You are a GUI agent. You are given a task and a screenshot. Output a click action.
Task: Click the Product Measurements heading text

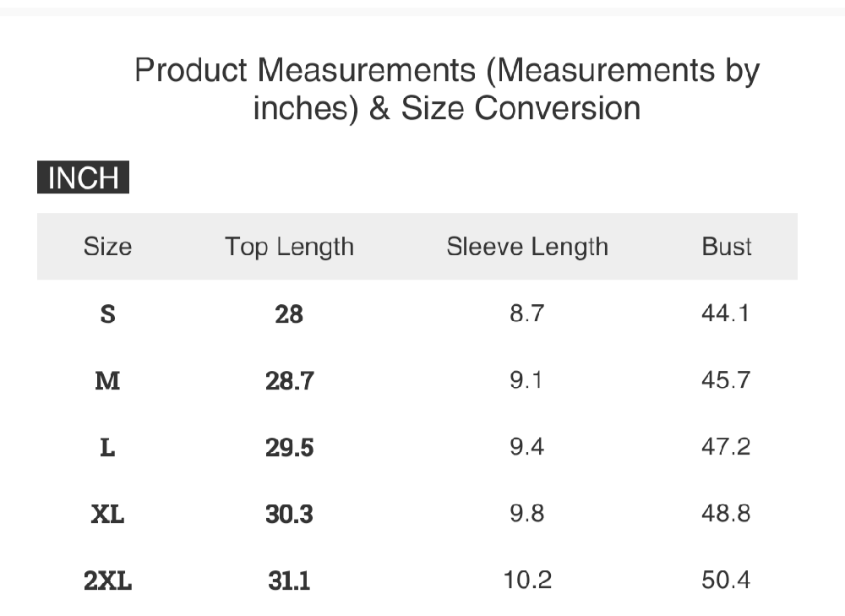click(447, 89)
